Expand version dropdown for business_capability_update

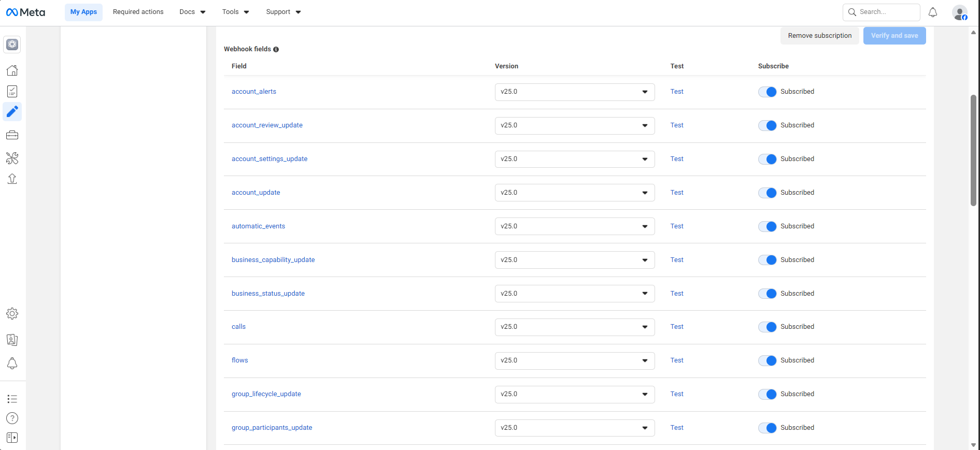[575, 260]
